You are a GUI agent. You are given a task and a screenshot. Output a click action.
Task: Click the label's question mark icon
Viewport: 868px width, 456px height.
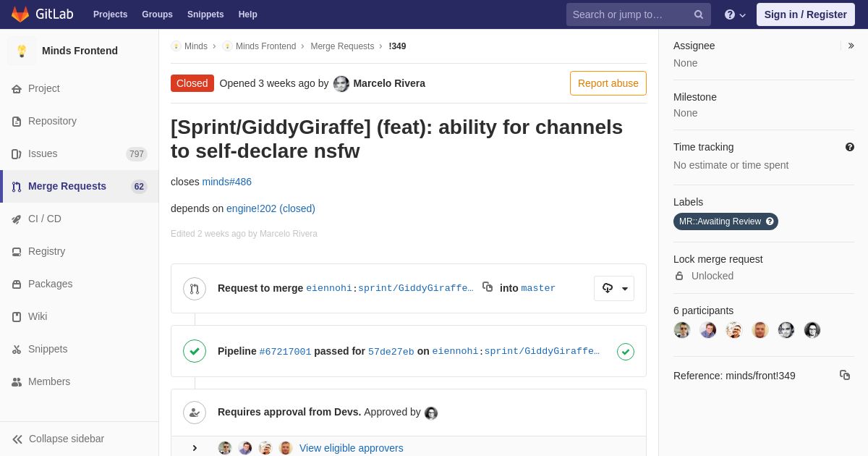(770, 221)
